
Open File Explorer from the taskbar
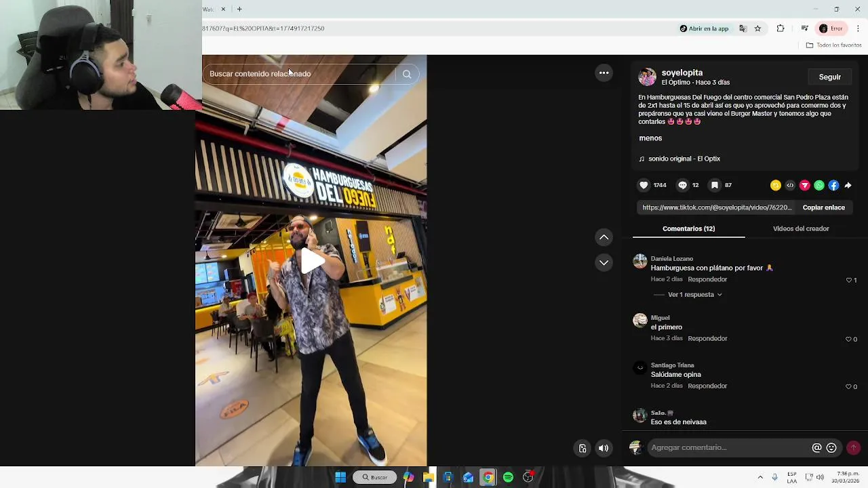tap(428, 477)
